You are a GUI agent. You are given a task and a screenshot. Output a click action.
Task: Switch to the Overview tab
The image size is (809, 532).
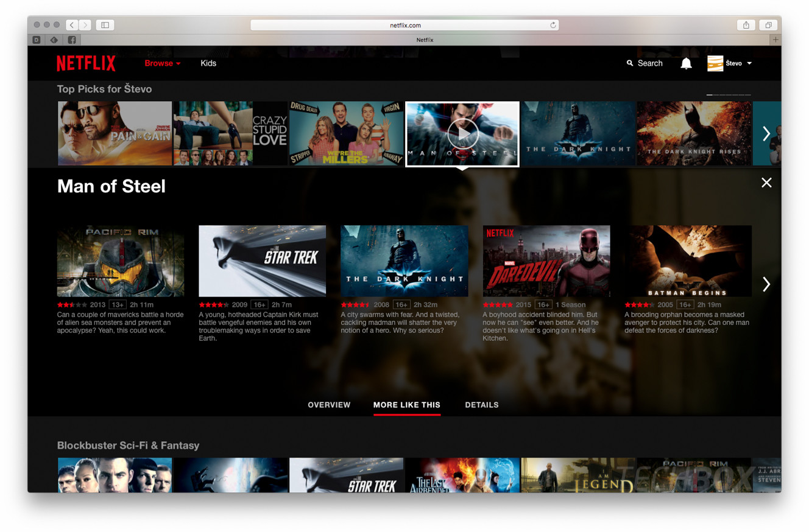tap(329, 405)
